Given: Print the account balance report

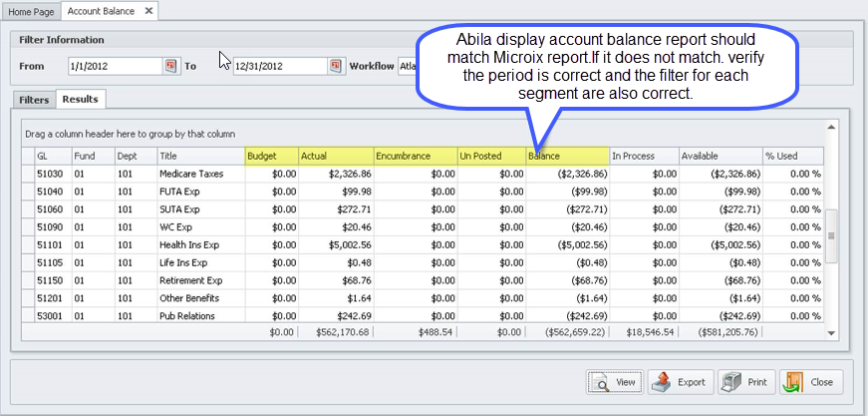Looking at the screenshot, I should [746, 382].
